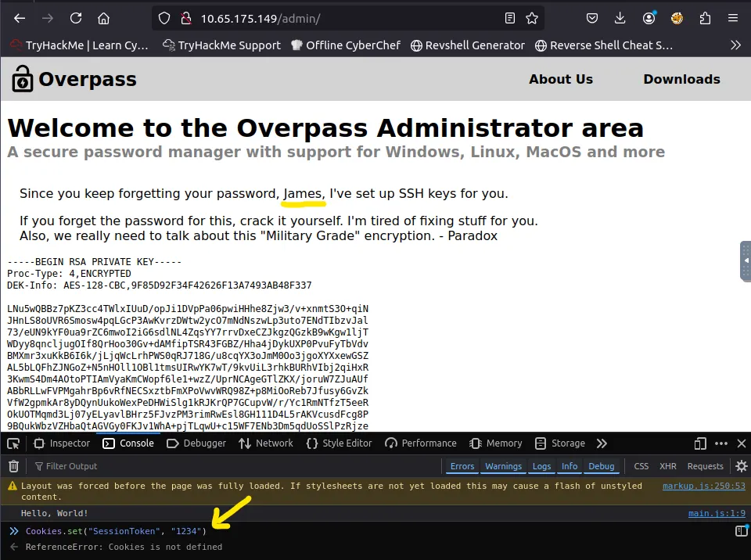Toggle the Warnings console filter
The width and height of the screenshot is (751, 560).
[x=503, y=466]
